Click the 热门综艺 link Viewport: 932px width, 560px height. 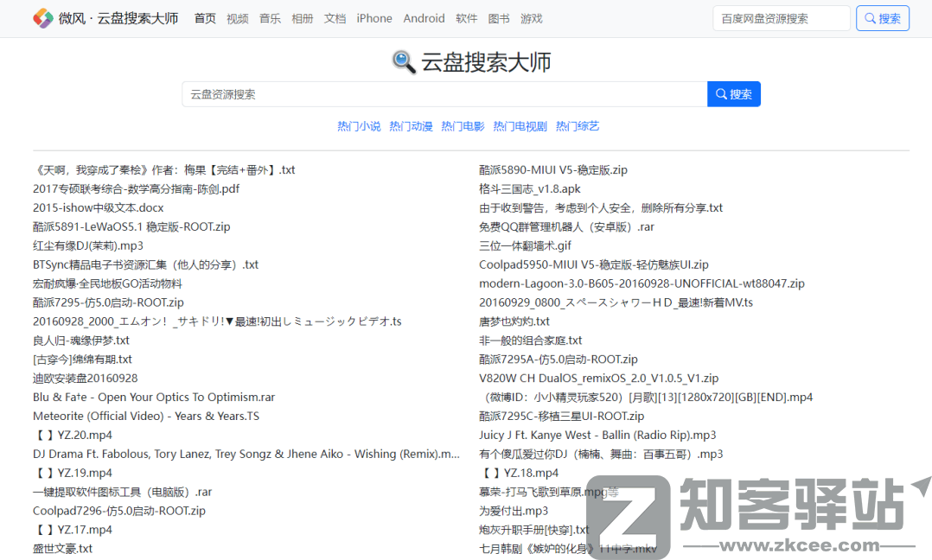click(x=578, y=126)
